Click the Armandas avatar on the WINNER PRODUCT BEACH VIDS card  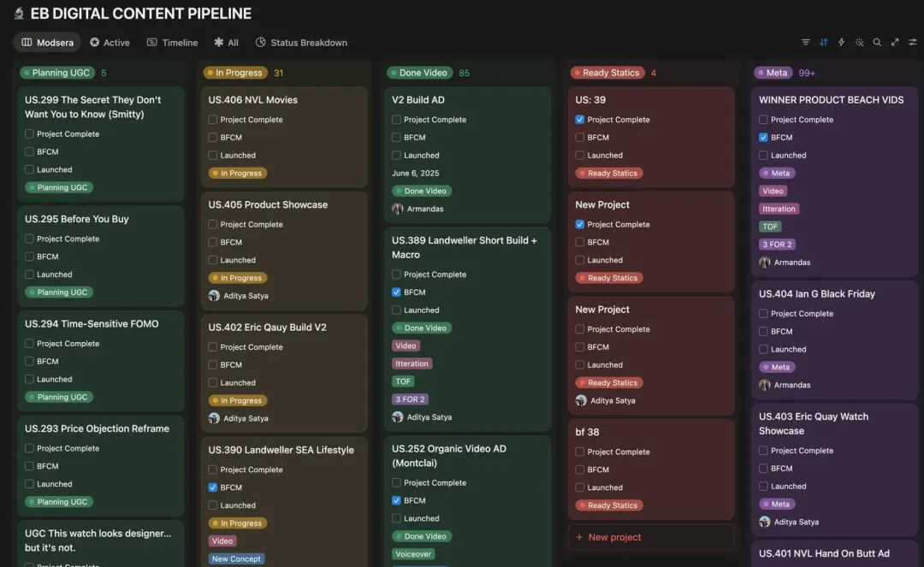[764, 263]
